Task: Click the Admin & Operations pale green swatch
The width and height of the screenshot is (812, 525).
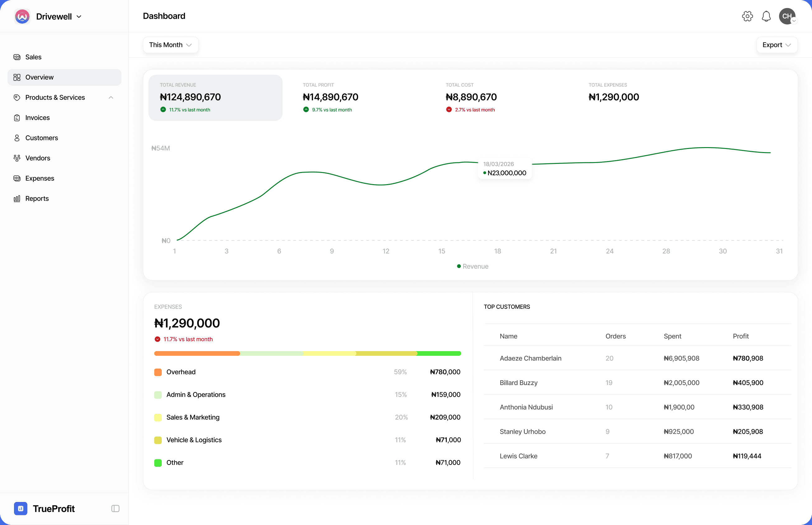Action: (x=158, y=395)
